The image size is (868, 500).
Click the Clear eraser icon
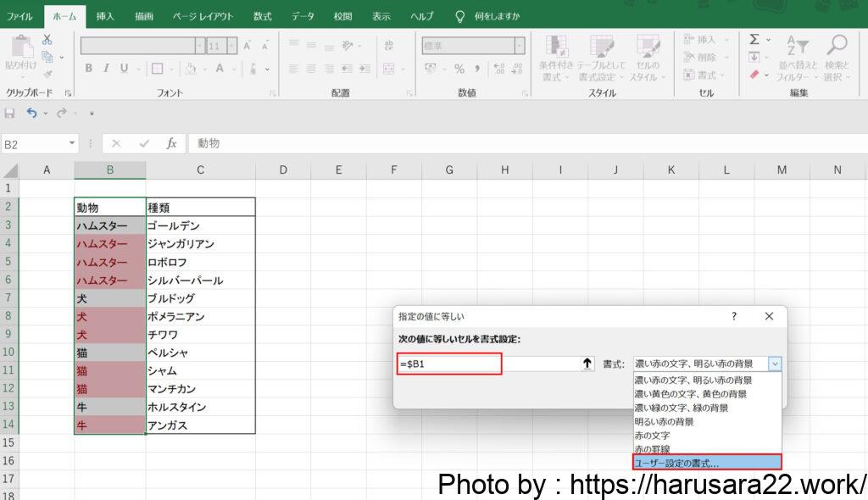point(754,75)
